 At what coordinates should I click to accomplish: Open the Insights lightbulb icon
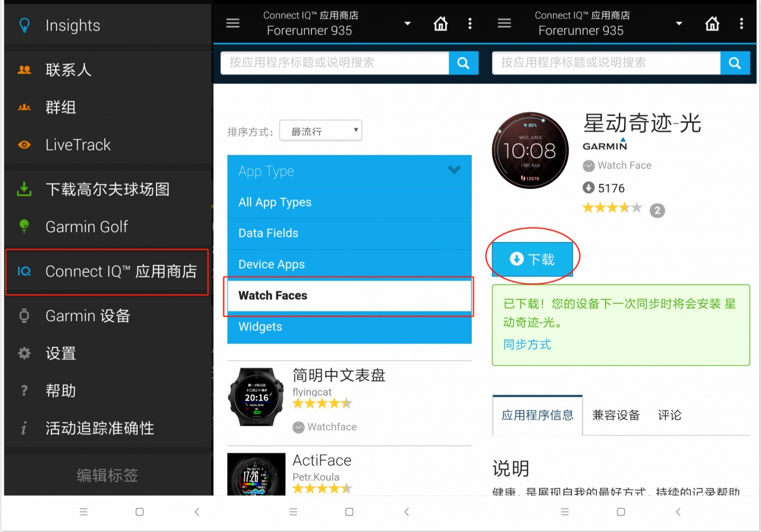(24, 25)
